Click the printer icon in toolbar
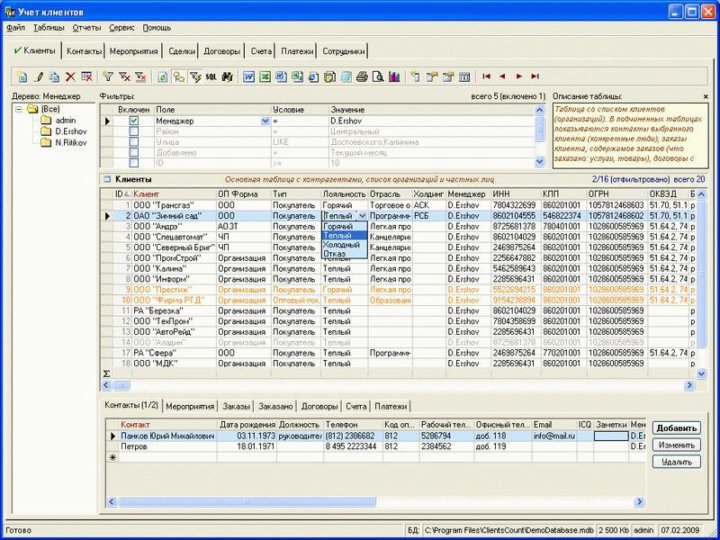Screen dimensions: 720x540 pos(362,77)
